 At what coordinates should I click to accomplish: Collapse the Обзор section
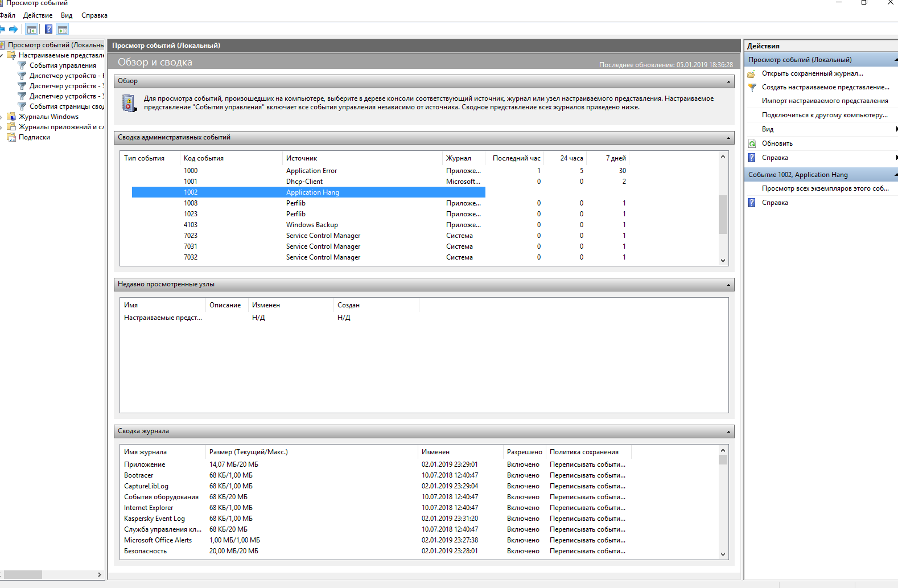[x=728, y=81]
